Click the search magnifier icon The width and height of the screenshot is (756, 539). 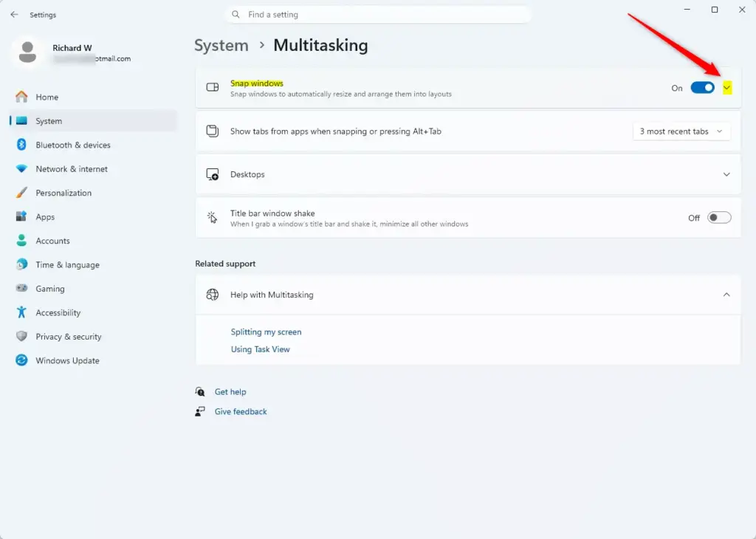(x=236, y=15)
